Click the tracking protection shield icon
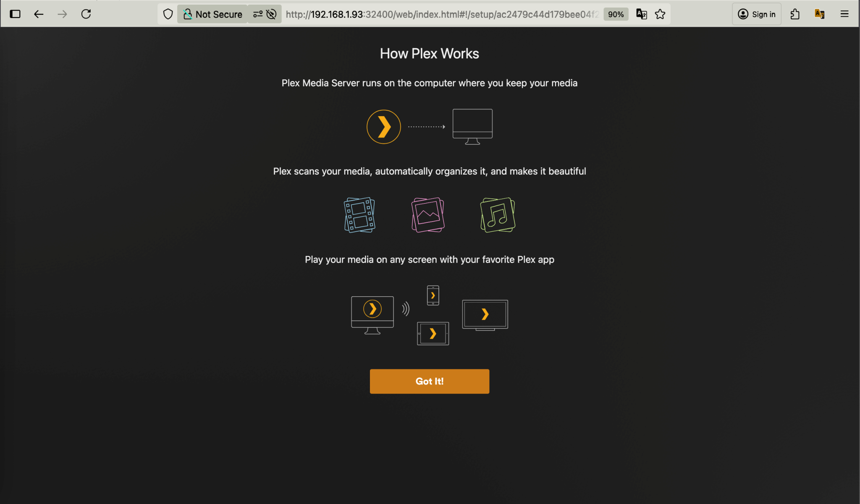 coord(168,14)
